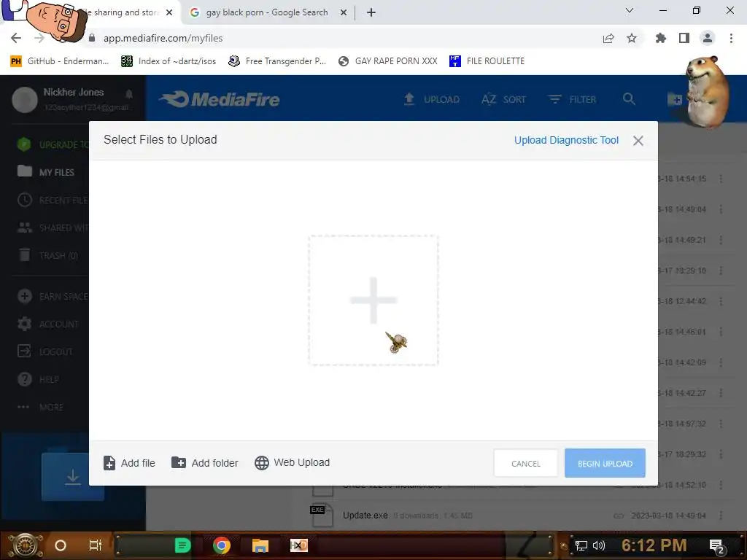
Task: Open options menu for the Update.exe row
Action: (x=721, y=516)
